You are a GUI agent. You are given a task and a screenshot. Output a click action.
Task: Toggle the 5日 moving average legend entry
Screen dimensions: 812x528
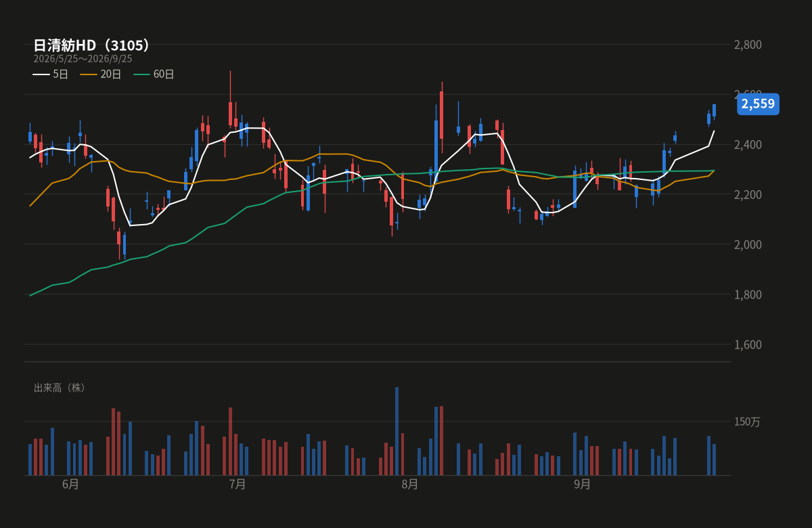point(51,74)
